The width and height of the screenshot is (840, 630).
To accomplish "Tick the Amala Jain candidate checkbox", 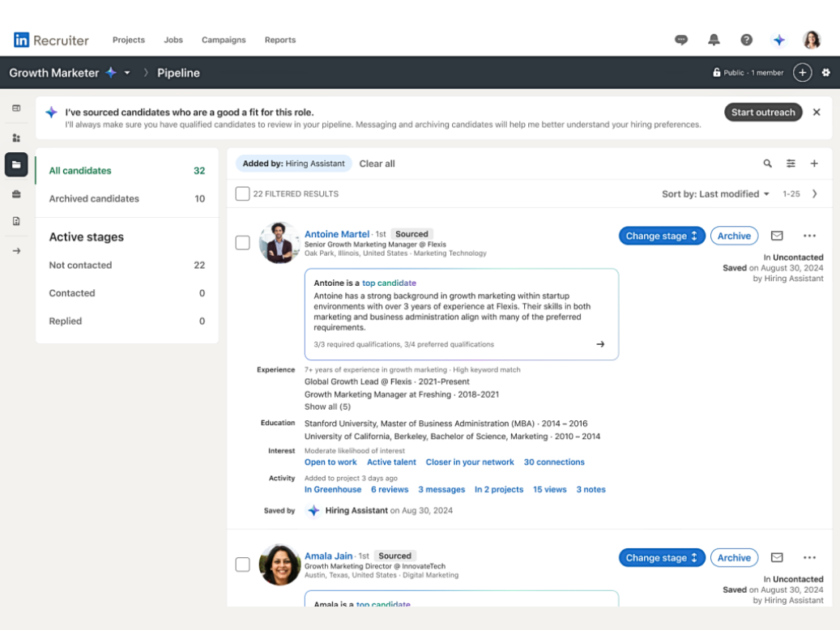I will tap(242, 564).
